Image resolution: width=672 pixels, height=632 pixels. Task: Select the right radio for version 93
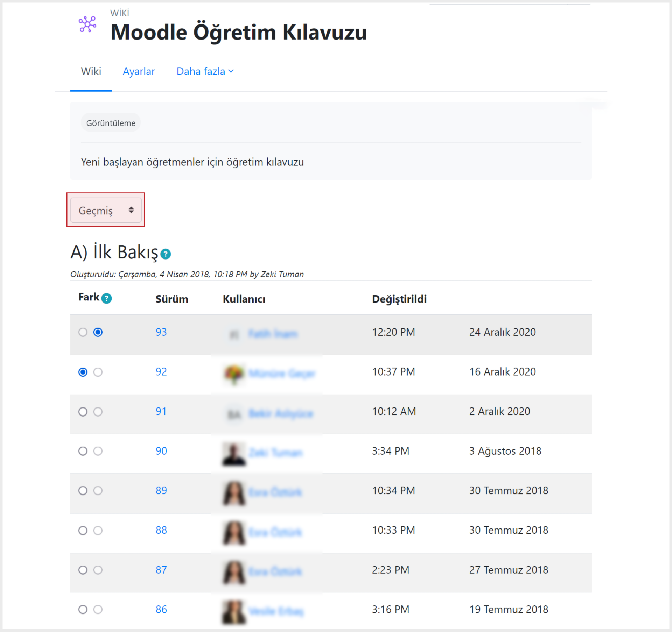pos(98,332)
